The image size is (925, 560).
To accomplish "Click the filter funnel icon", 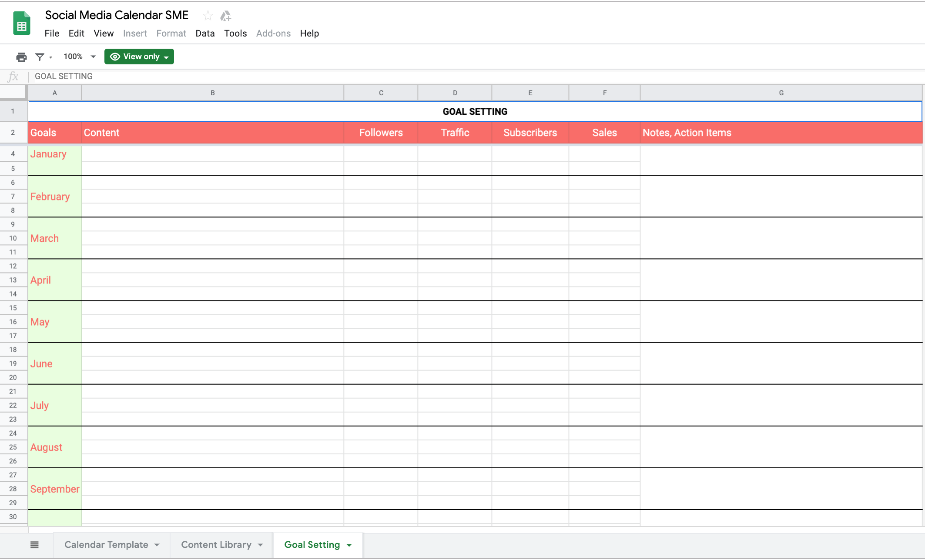I will 40,57.
